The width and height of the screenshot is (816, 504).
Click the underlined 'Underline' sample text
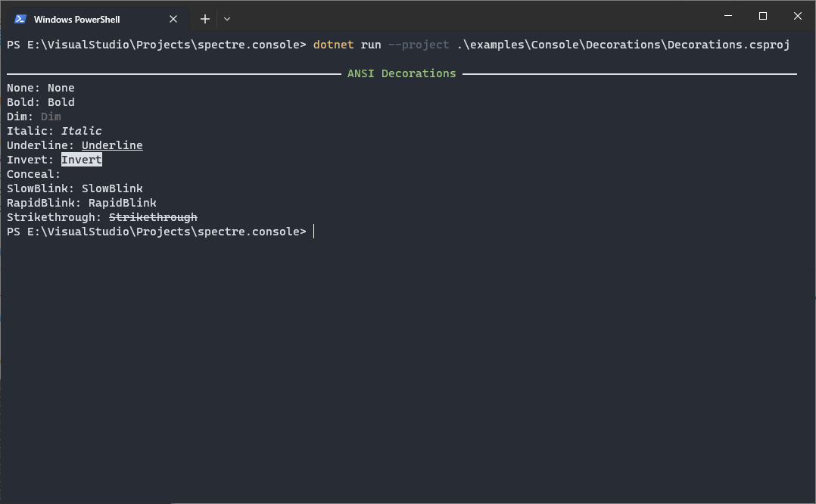click(112, 145)
